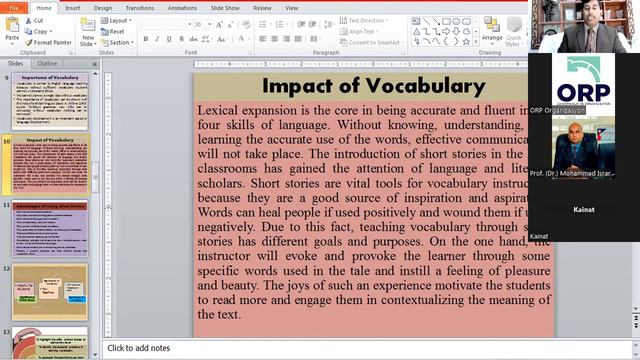Toggle Align Text Left
640x360 pixels.
coord(262,39)
